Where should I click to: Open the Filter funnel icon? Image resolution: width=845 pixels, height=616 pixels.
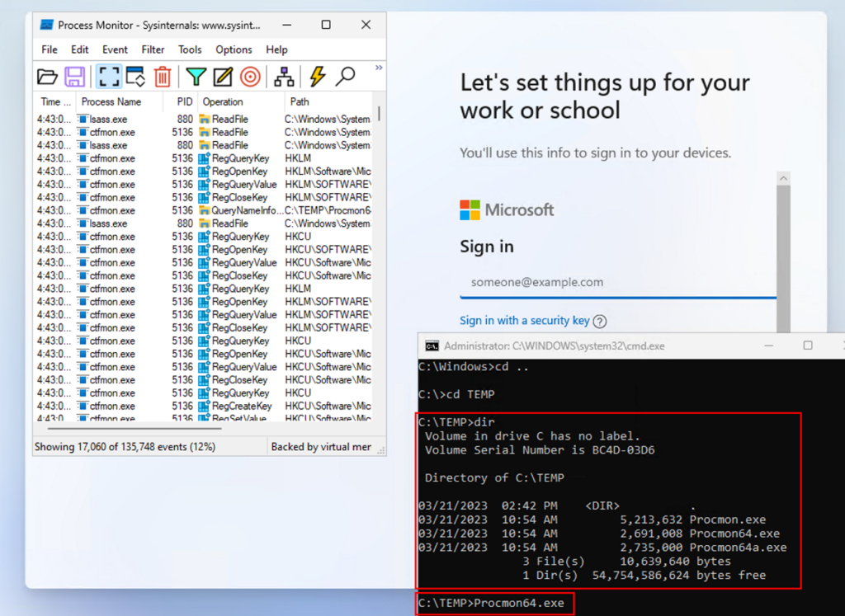(x=196, y=78)
